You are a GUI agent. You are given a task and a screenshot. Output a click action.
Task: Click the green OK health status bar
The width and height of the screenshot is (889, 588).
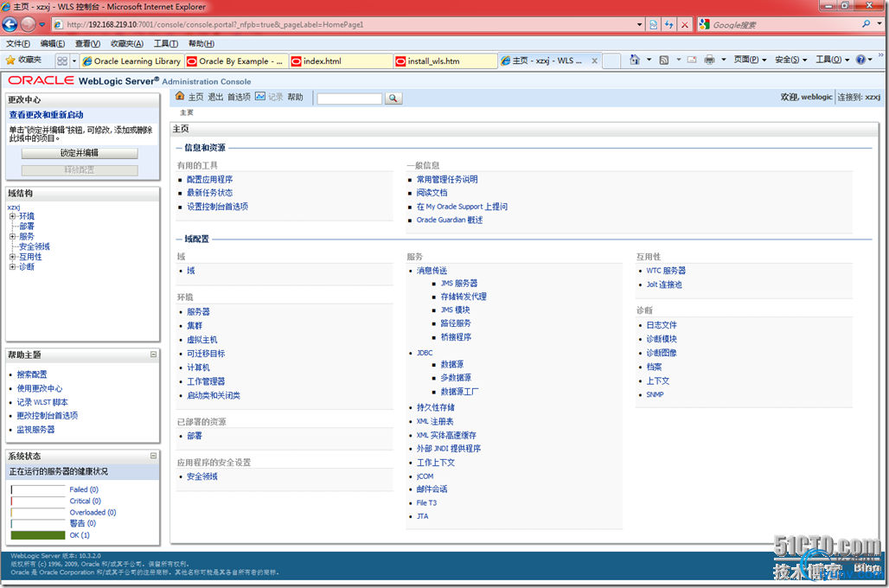(x=38, y=535)
